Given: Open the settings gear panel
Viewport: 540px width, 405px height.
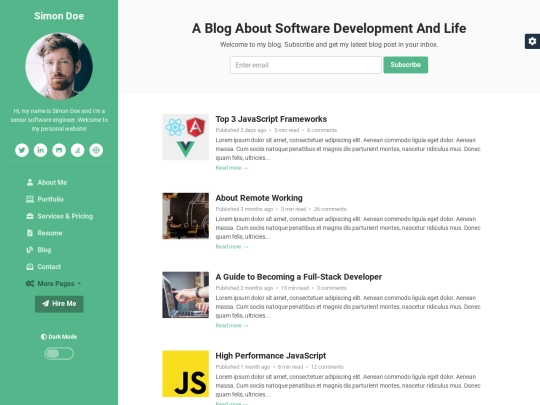Looking at the screenshot, I should (x=532, y=41).
